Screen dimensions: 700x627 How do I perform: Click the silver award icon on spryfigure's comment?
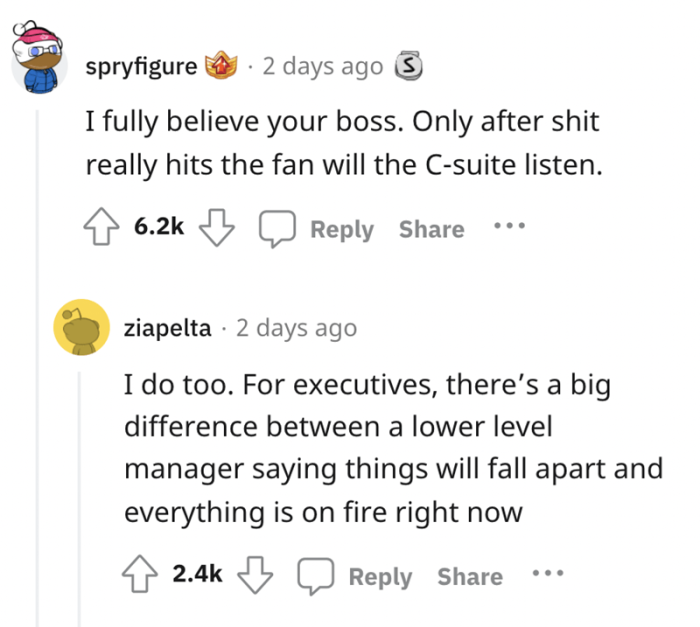coord(406,67)
